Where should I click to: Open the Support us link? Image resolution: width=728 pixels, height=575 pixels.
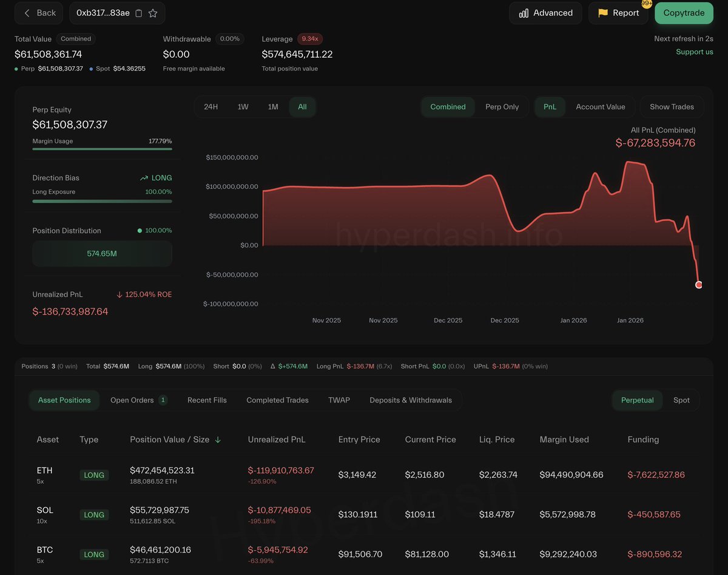pos(694,52)
